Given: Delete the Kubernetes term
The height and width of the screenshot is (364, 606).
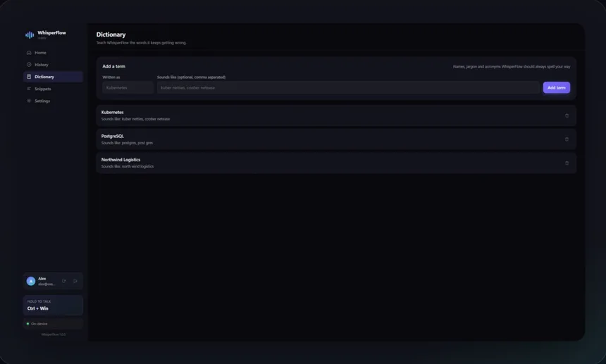Looking at the screenshot, I should [567, 115].
